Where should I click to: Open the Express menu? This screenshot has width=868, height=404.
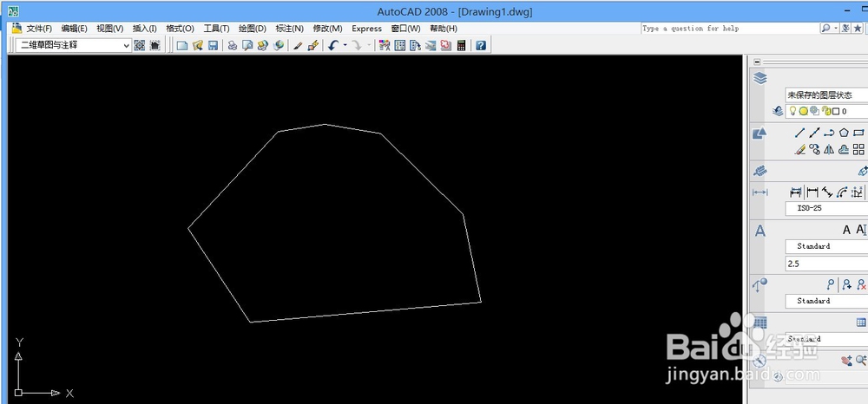[x=366, y=29]
